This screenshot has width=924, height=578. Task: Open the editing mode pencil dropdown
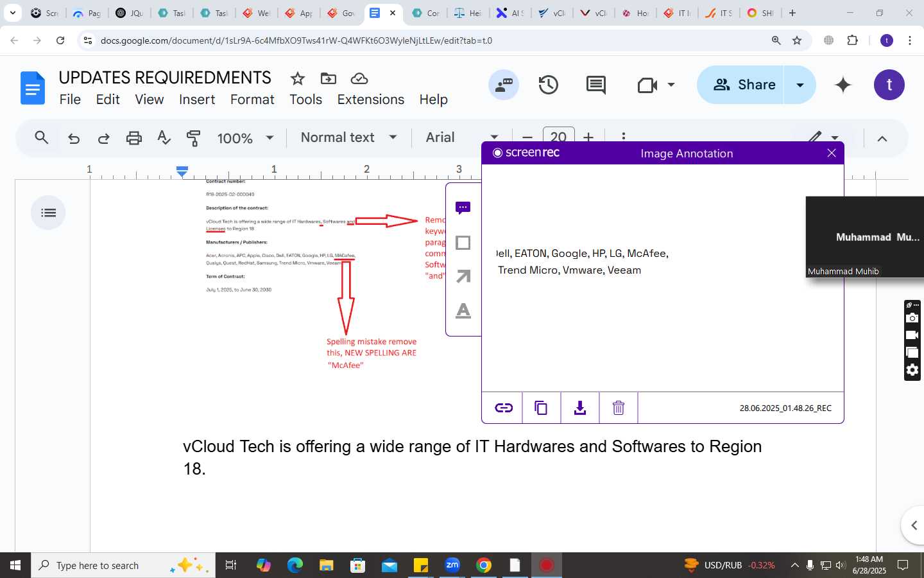824,137
